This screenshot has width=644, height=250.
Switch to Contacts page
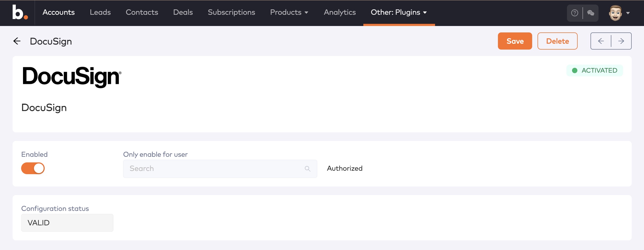pos(142,12)
